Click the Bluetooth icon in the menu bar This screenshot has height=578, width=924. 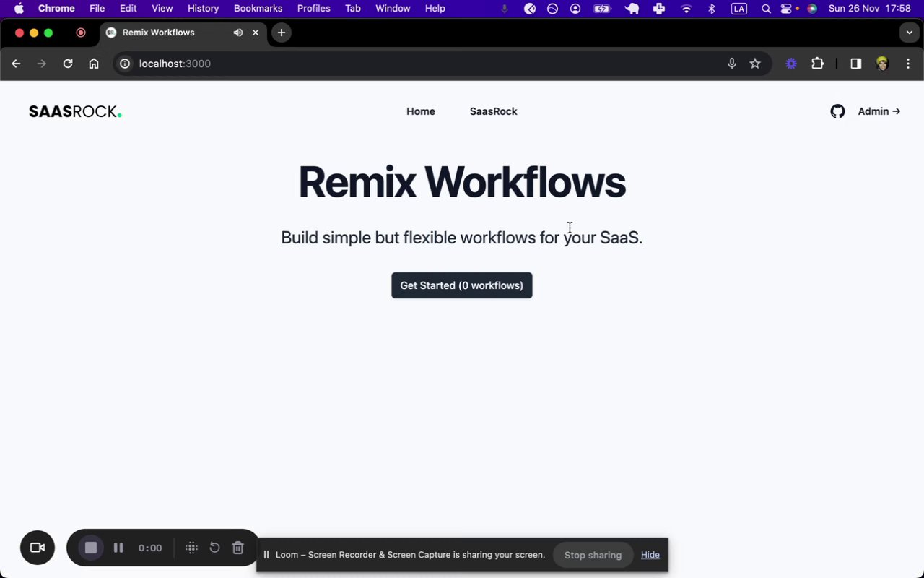click(712, 9)
